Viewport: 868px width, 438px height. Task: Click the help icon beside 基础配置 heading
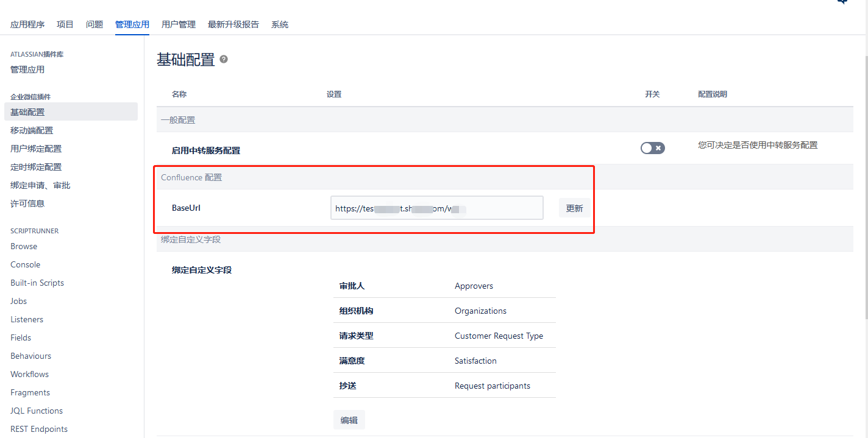[224, 59]
